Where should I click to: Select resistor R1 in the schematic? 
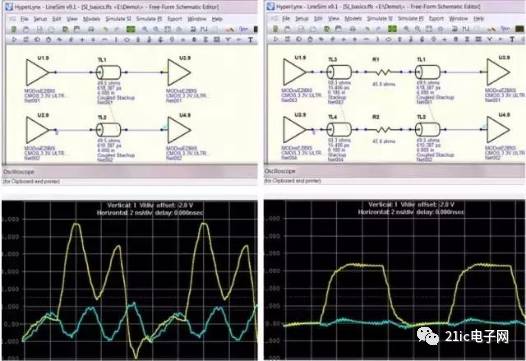pyautogui.click(x=383, y=71)
